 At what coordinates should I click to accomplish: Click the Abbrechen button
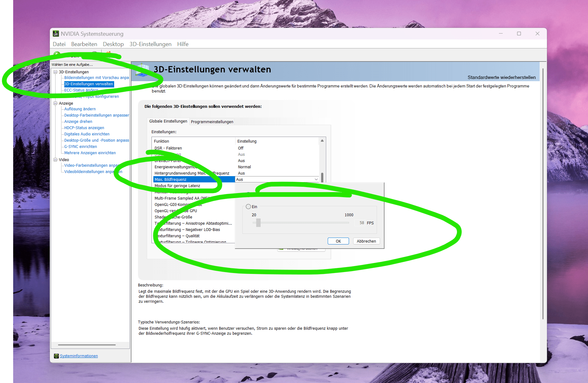[366, 241]
